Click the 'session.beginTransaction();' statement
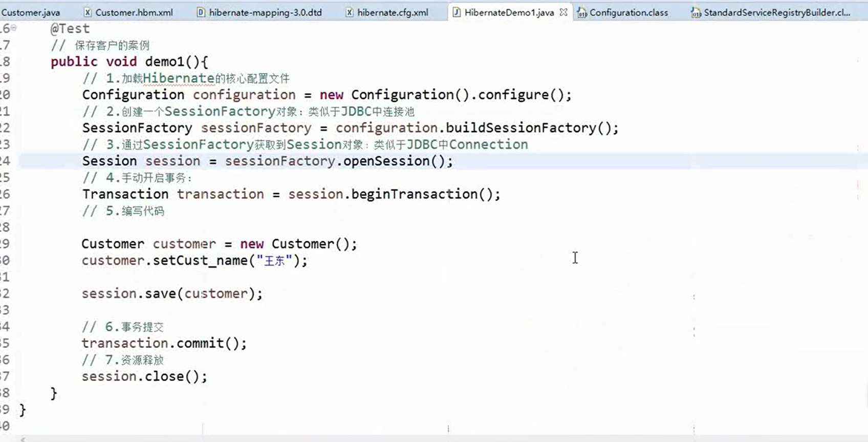868x442 pixels. (394, 194)
